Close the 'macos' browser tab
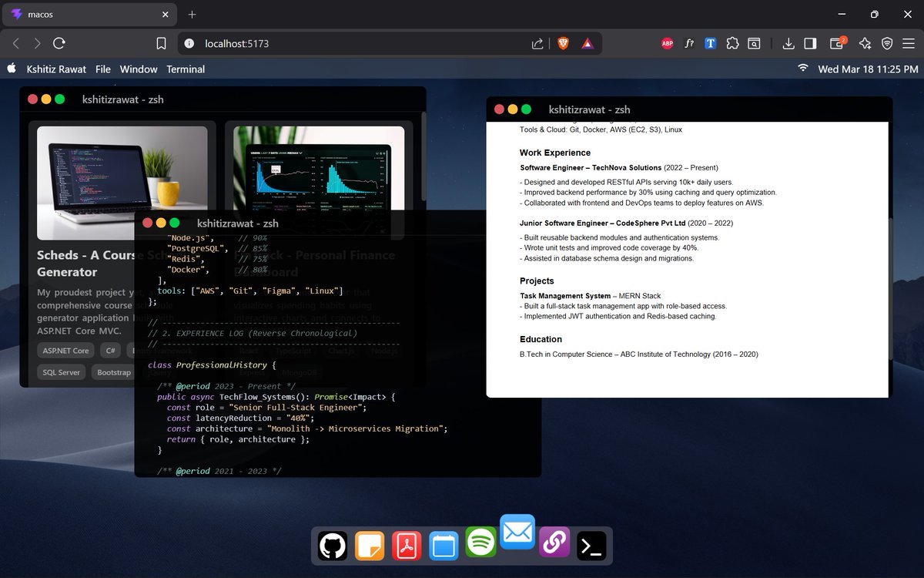Viewport: 924px width, 578px height. point(165,15)
